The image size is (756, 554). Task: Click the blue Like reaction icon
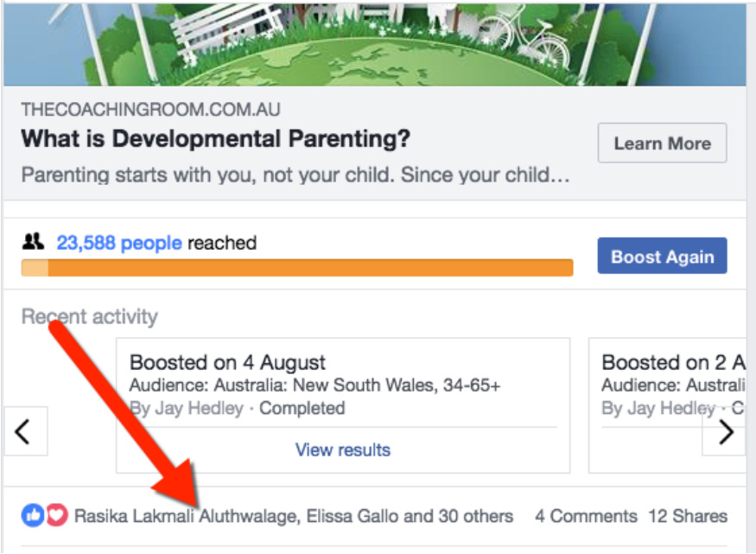click(x=33, y=515)
